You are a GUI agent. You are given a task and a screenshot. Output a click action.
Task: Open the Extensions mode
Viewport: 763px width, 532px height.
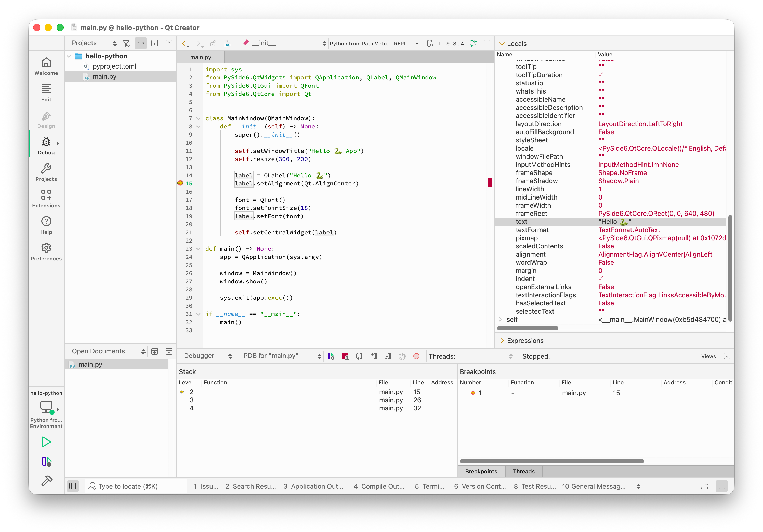(46, 199)
